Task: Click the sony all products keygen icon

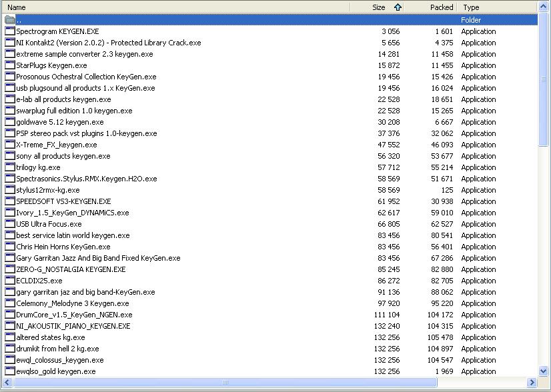Action: 10,155
